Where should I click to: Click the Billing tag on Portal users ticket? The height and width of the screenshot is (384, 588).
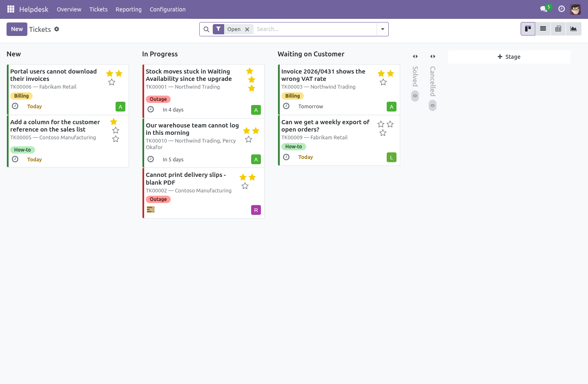(x=21, y=96)
